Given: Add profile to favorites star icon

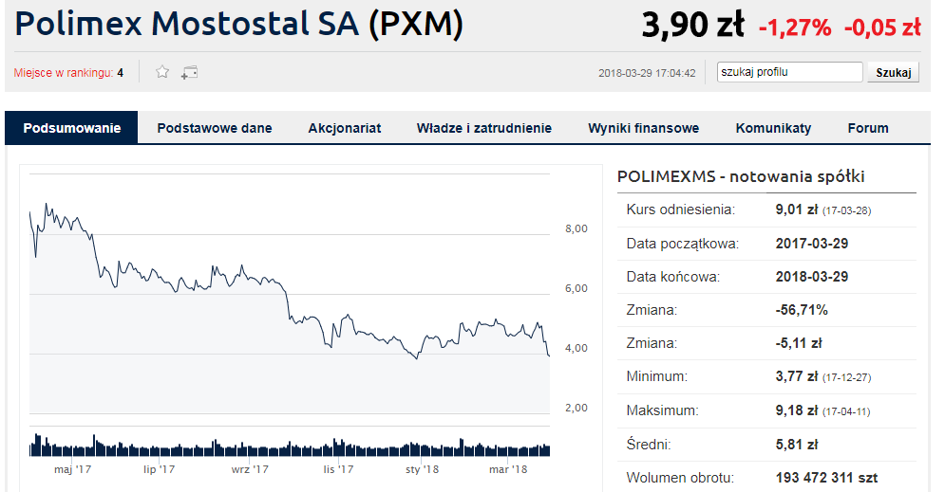Looking at the screenshot, I should click(x=162, y=72).
